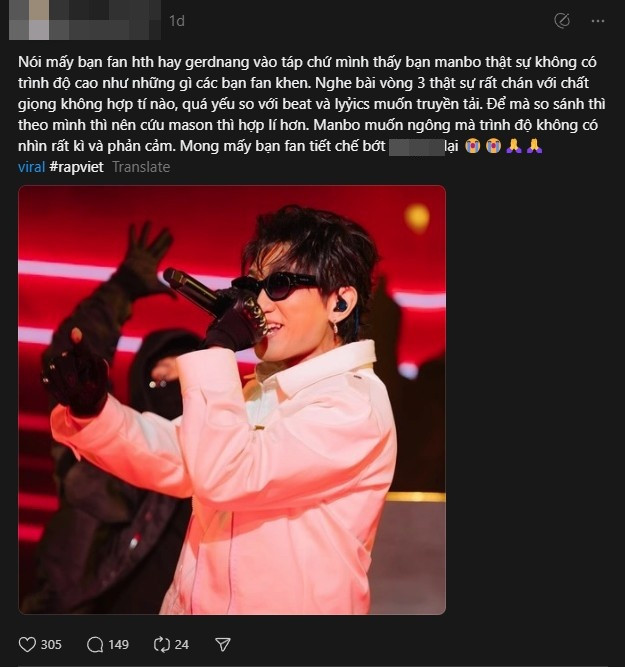Follow the #rapviet hashtag
625x667 pixels.
click(x=77, y=167)
